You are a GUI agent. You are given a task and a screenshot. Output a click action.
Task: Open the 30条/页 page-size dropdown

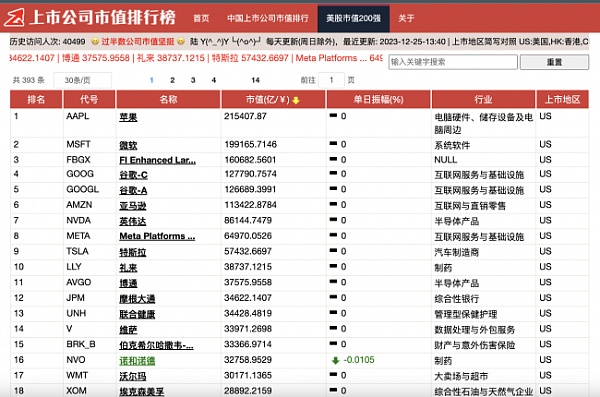pos(83,80)
